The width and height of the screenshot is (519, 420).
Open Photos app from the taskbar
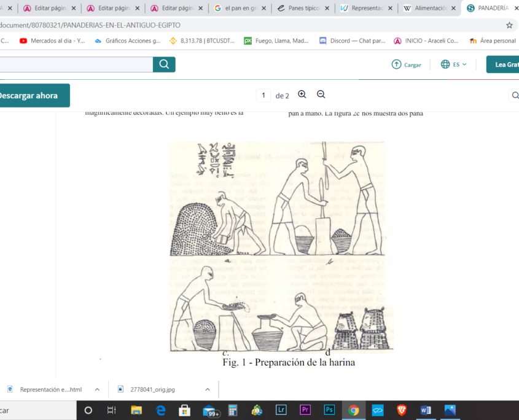pyautogui.click(x=450, y=410)
